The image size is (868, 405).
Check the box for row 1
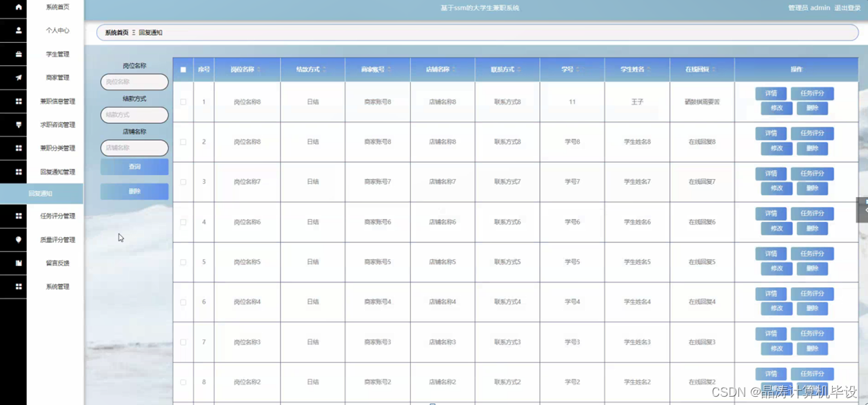click(x=183, y=102)
